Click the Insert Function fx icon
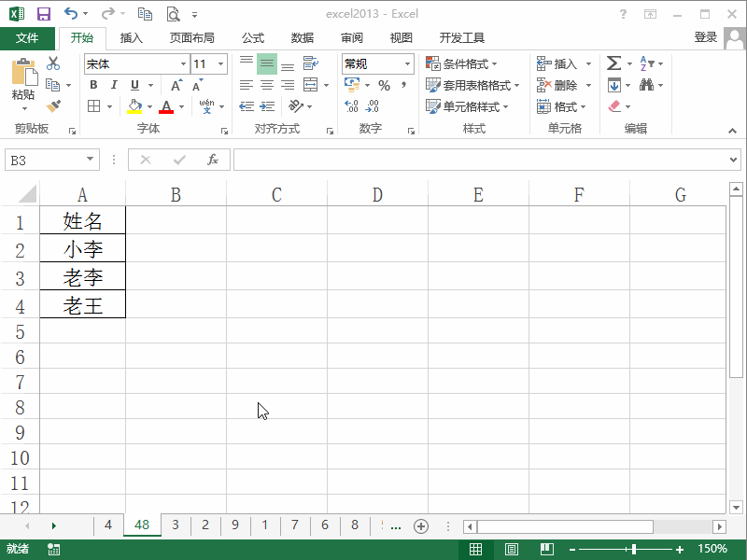 [215, 159]
